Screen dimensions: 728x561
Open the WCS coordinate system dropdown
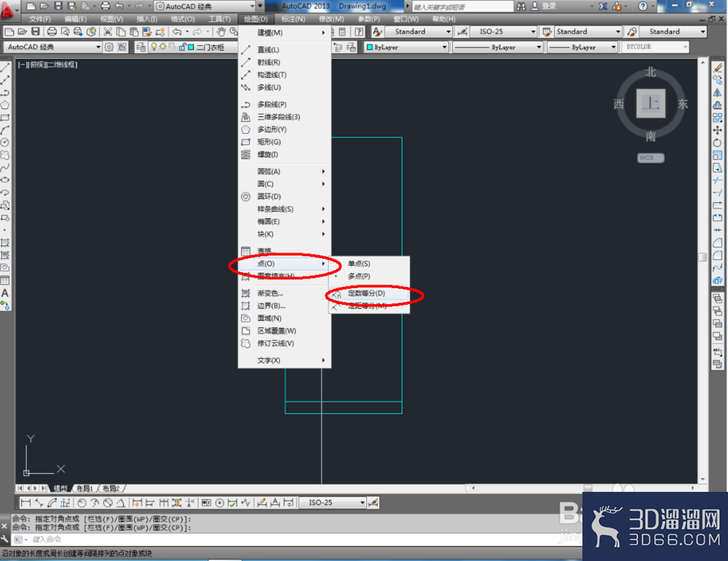650,158
